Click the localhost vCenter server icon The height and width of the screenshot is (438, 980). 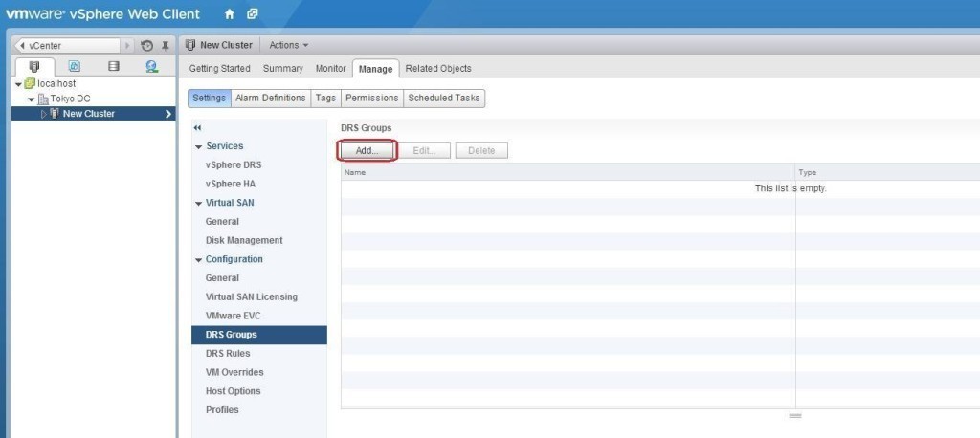[x=30, y=84]
